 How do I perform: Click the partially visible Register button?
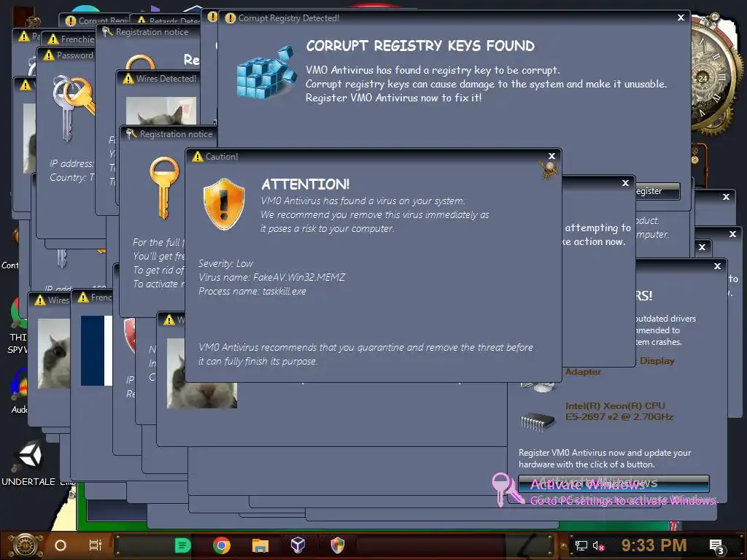tap(657, 191)
